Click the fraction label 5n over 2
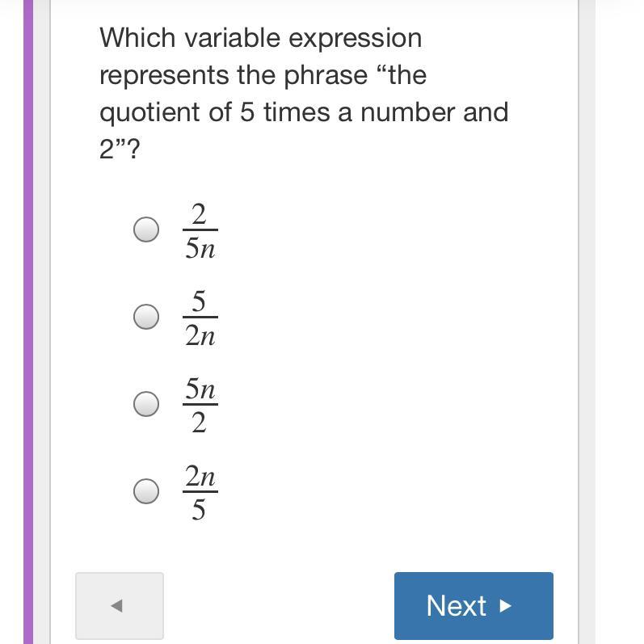644x644 pixels. pyautogui.click(x=200, y=405)
